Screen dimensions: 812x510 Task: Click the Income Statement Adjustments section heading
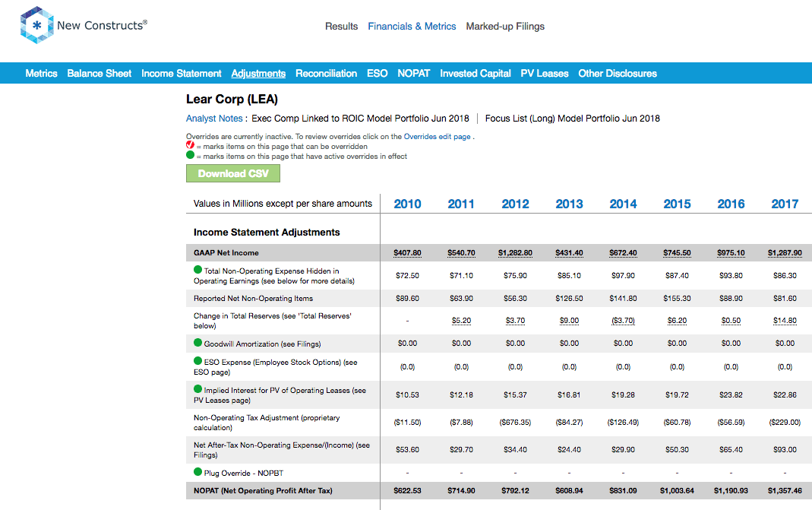coord(267,232)
